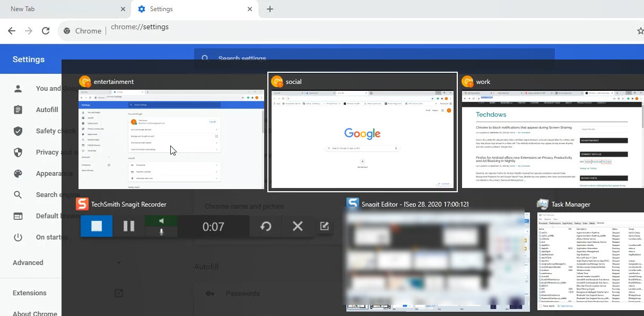
Task: Open Extensions from the Settings sidebar
Action: tap(30, 293)
